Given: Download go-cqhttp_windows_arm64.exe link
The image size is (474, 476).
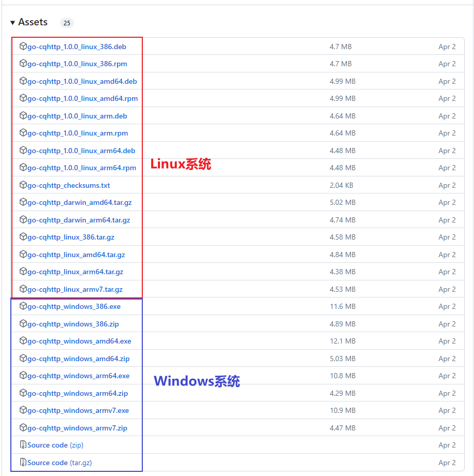Looking at the screenshot, I should (x=78, y=376).
